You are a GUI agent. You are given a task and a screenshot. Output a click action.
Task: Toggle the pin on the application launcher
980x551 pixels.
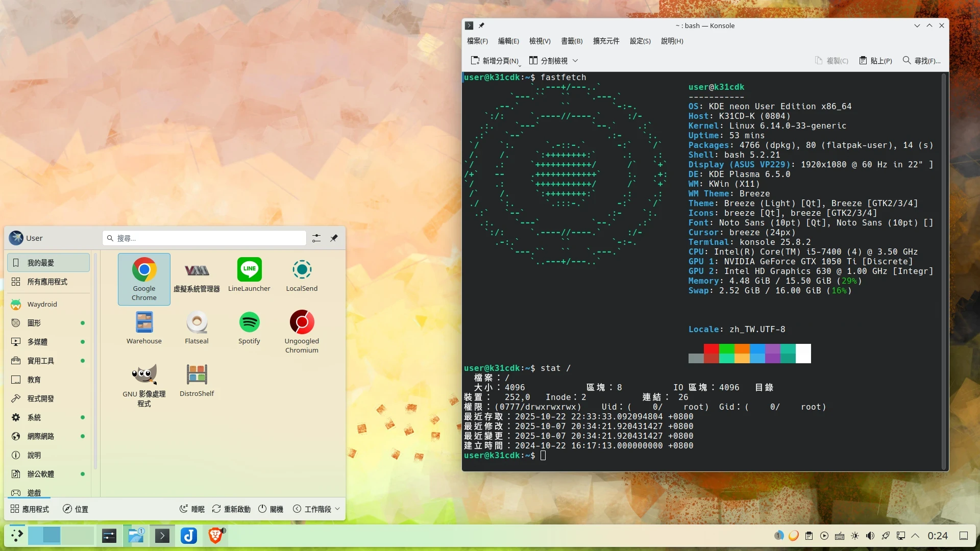coord(334,238)
